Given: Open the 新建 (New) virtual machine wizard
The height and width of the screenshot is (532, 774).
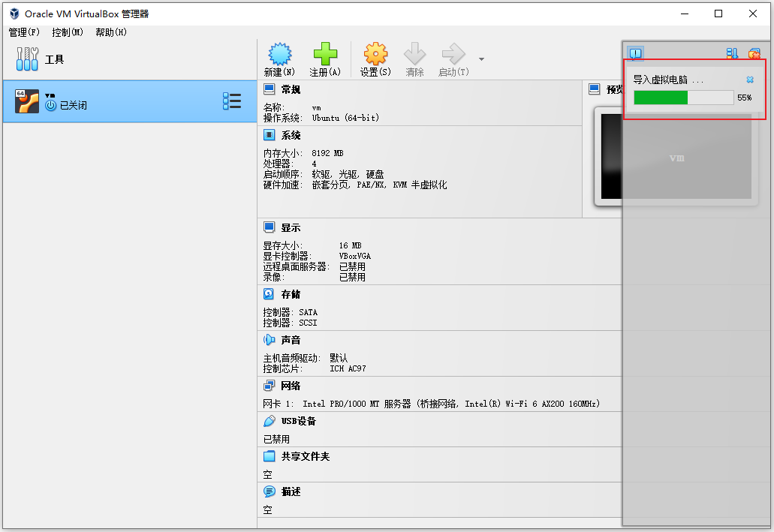Looking at the screenshot, I should (279, 53).
